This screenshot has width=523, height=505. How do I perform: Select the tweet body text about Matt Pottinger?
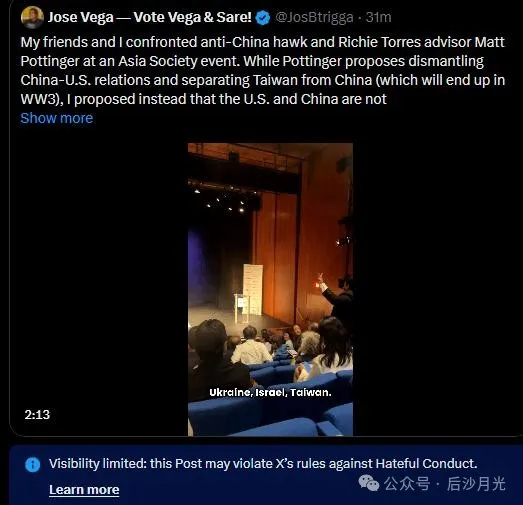(263, 71)
